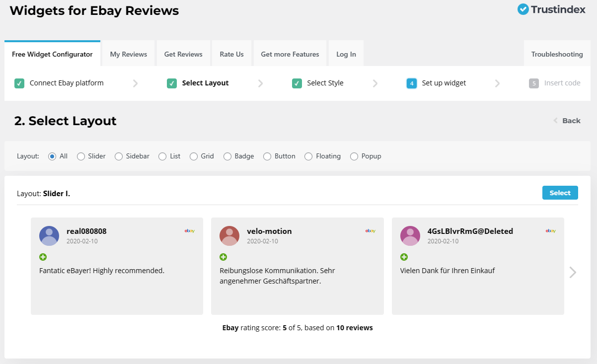Click the chevron between Select Layout and Select Style
Screen dimensions: 597x364
pos(260,83)
